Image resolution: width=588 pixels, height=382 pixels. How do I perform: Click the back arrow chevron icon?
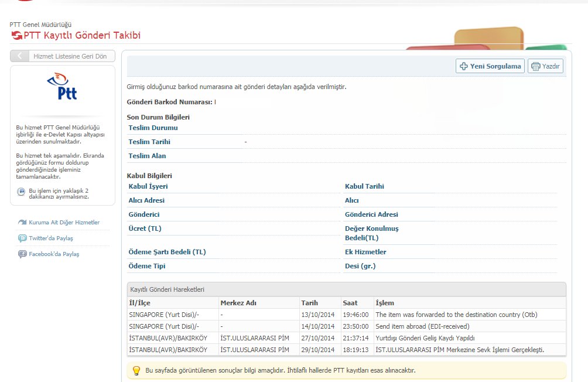coord(19,56)
